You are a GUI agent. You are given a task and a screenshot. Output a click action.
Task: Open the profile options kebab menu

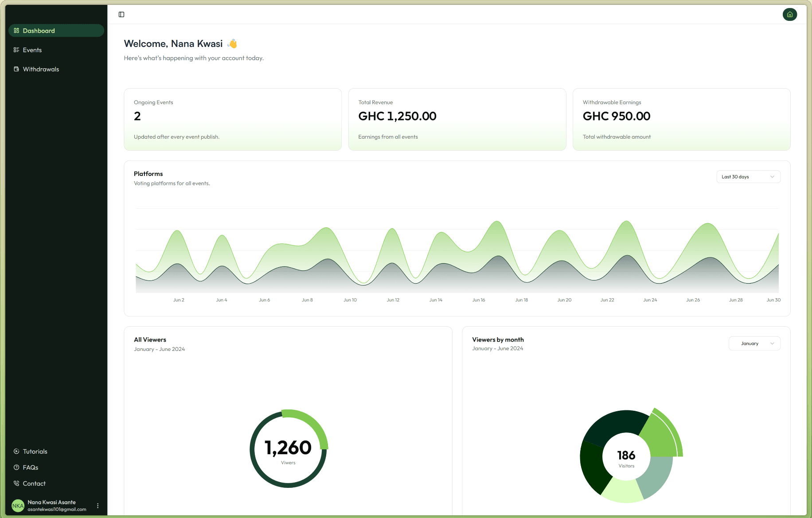(x=98, y=505)
